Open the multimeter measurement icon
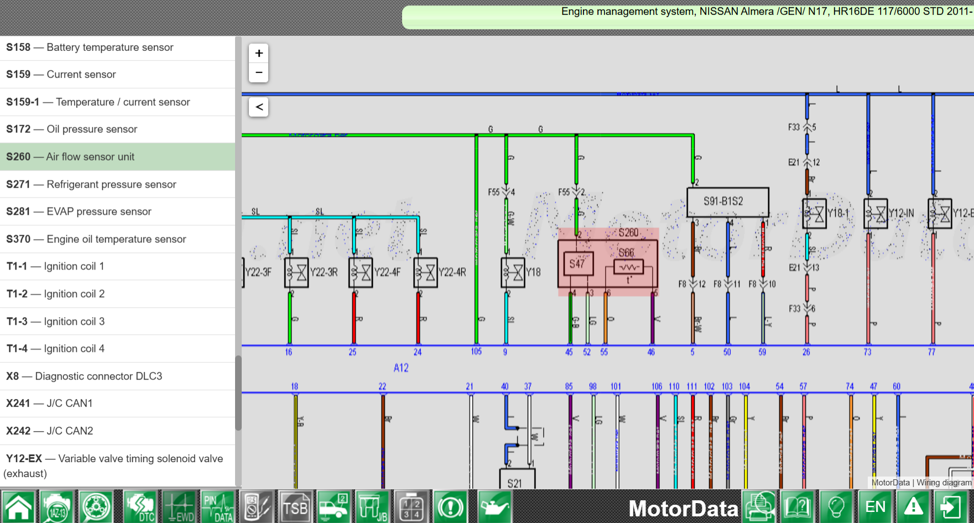Screen dimensions: 974x523 pos(257,506)
